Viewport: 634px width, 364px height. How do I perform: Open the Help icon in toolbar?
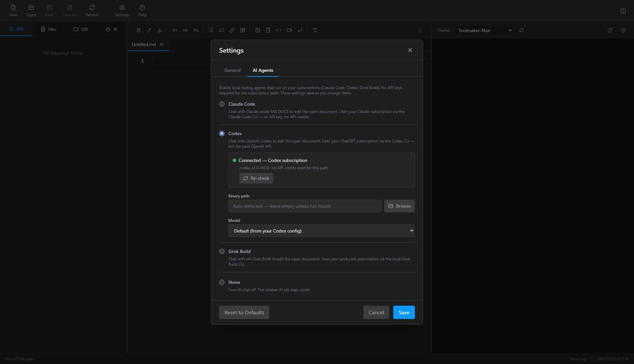(x=142, y=11)
